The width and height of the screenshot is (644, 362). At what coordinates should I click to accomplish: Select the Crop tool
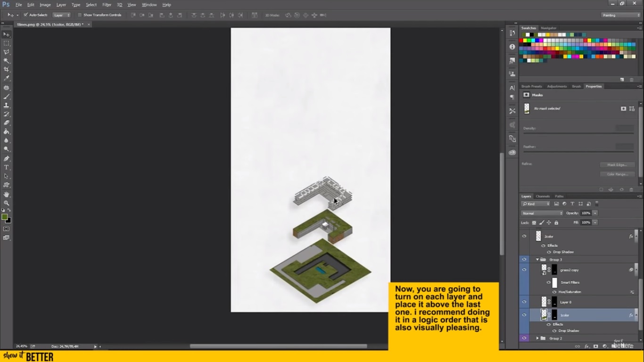pos(6,70)
